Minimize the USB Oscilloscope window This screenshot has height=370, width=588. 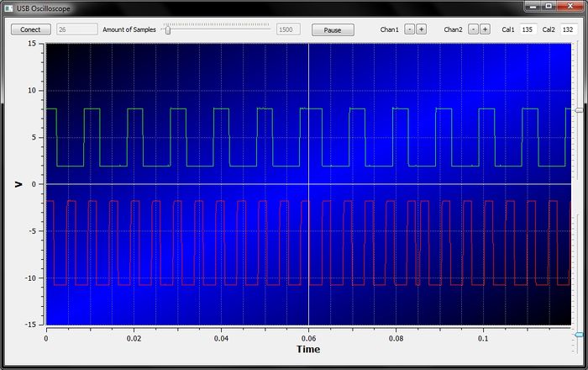(532, 6)
